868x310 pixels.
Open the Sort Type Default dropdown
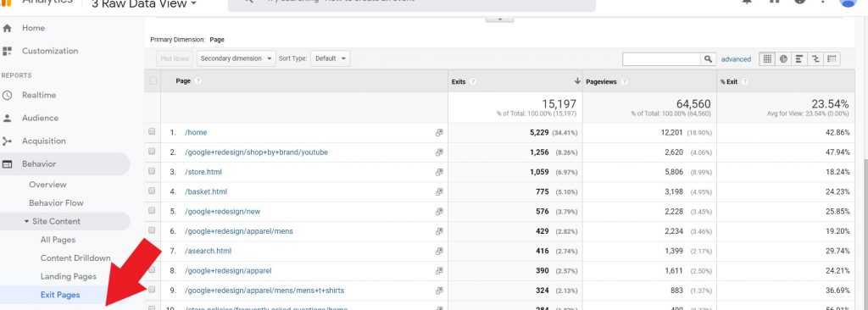pyautogui.click(x=330, y=58)
